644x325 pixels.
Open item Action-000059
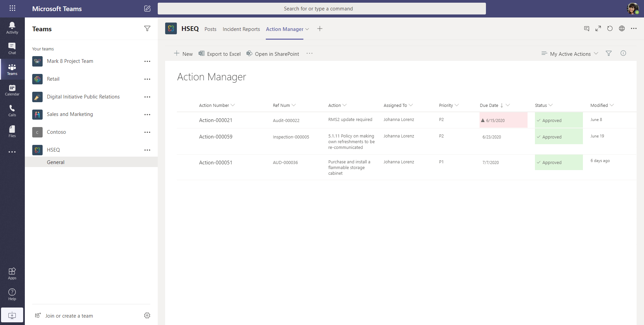pyautogui.click(x=215, y=137)
